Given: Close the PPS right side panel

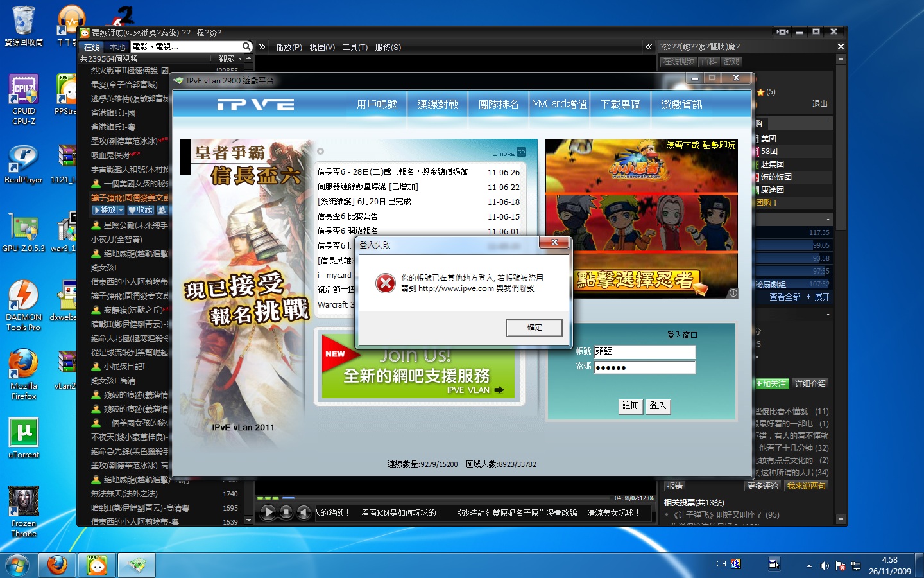Looking at the screenshot, I should coord(841,46).
